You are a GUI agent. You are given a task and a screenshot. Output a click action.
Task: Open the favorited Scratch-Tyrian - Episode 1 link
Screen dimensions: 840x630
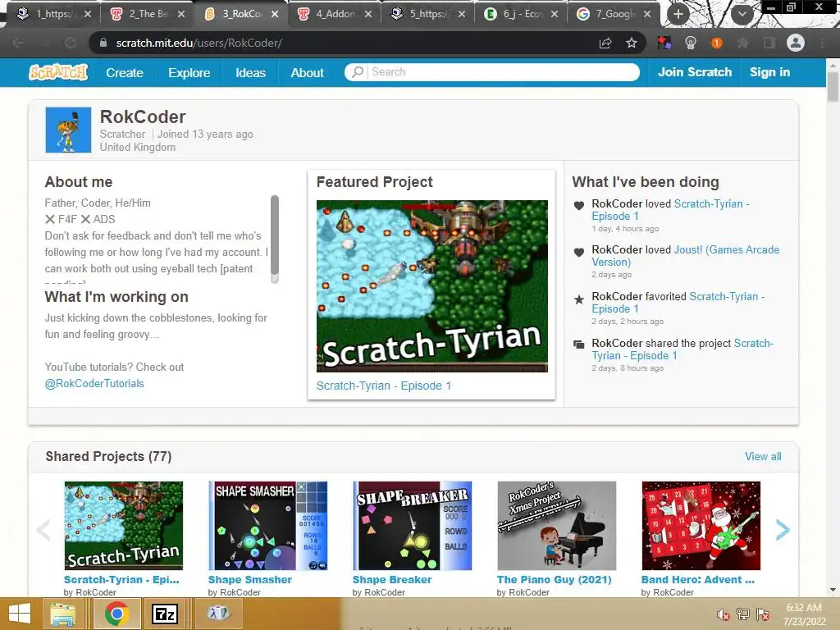point(678,302)
